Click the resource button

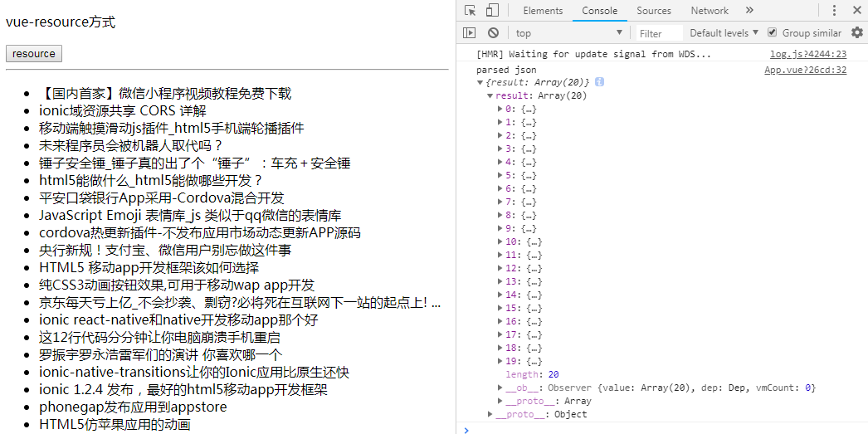34,54
